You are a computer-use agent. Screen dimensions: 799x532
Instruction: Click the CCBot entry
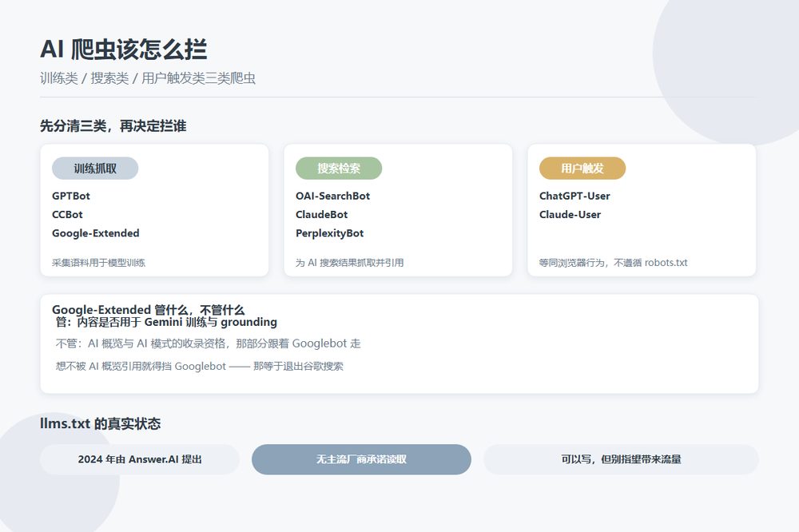pyautogui.click(x=67, y=215)
